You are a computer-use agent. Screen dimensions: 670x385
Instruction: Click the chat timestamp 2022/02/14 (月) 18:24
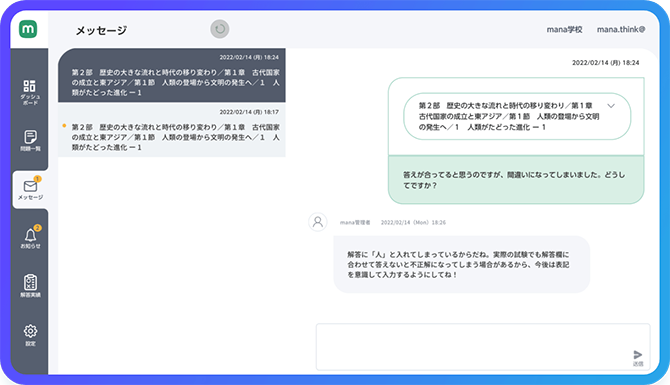click(605, 63)
